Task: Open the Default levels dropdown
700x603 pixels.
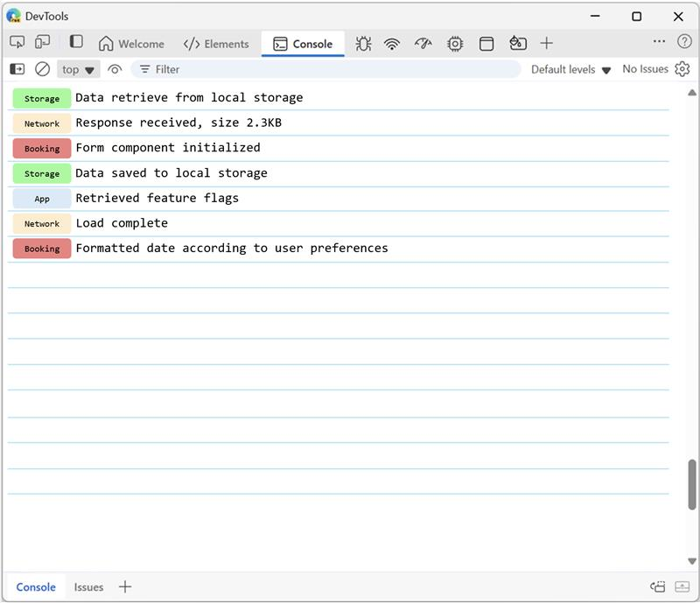Action: tap(570, 69)
